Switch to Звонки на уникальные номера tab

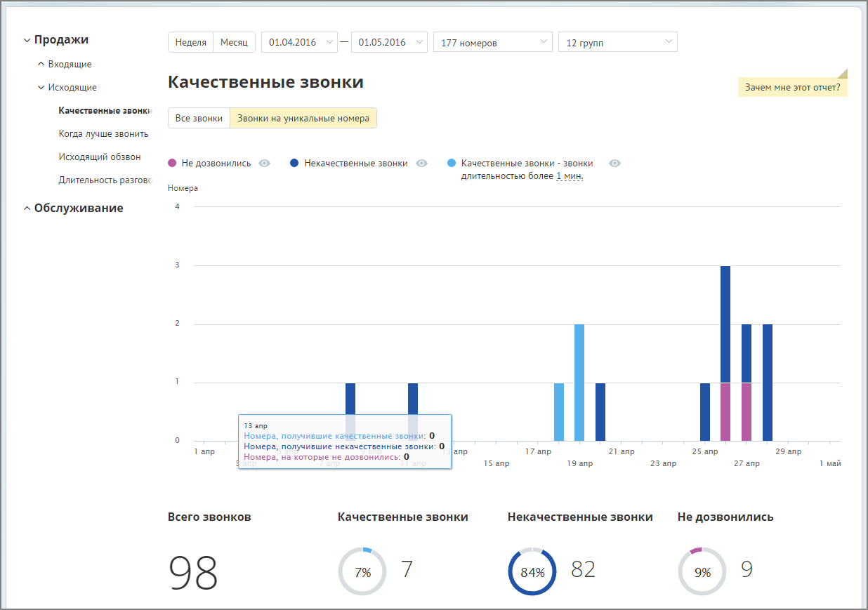(303, 118)
